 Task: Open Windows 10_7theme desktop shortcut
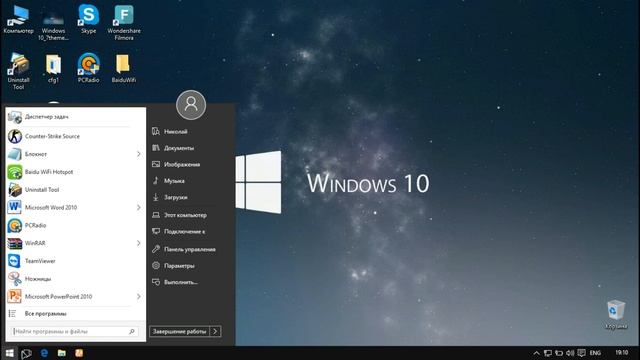(x=53, y=25)
